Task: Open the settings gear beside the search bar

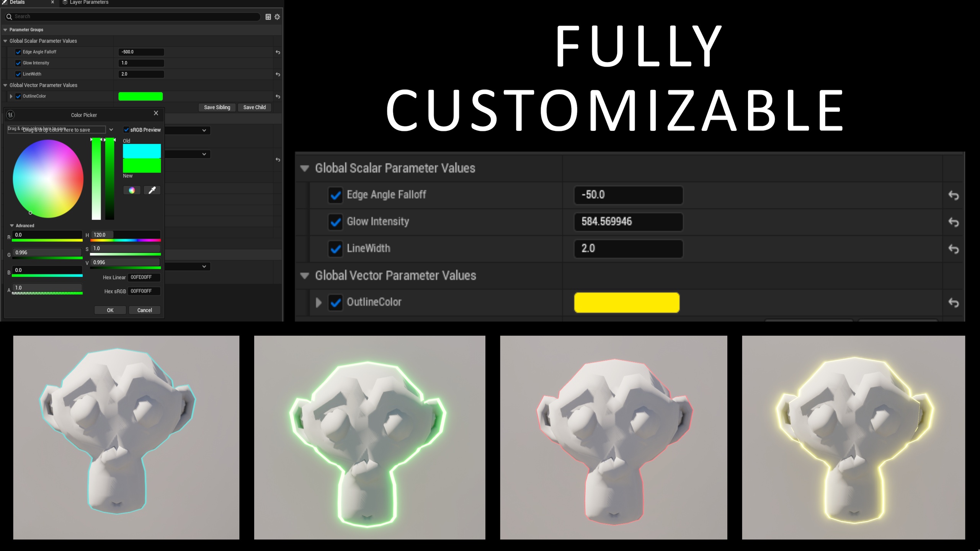Action: pos(277,17)
